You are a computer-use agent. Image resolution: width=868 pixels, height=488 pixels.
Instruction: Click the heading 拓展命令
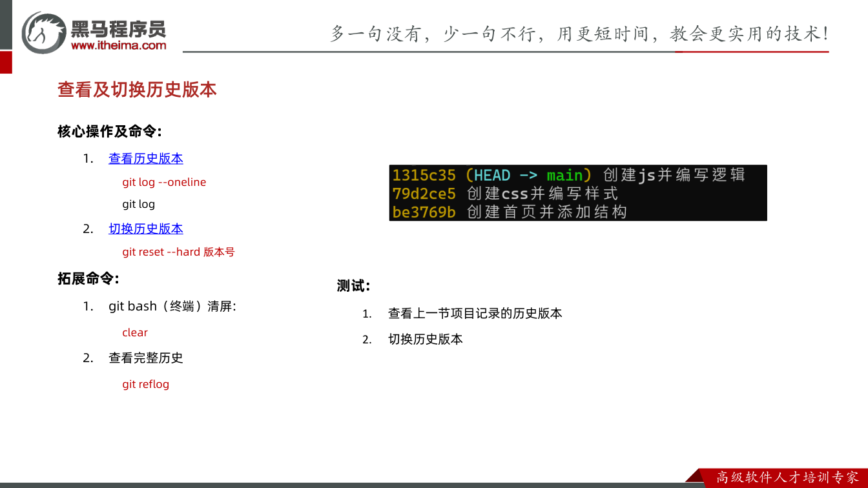pyautogui.click(x=88, y=279)
